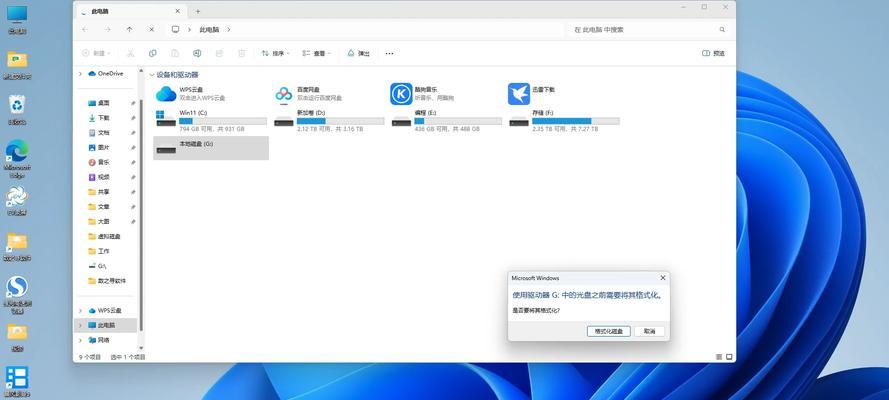889x400 pixels.
Task: Go up one folder level
Action: pos(130,29)
